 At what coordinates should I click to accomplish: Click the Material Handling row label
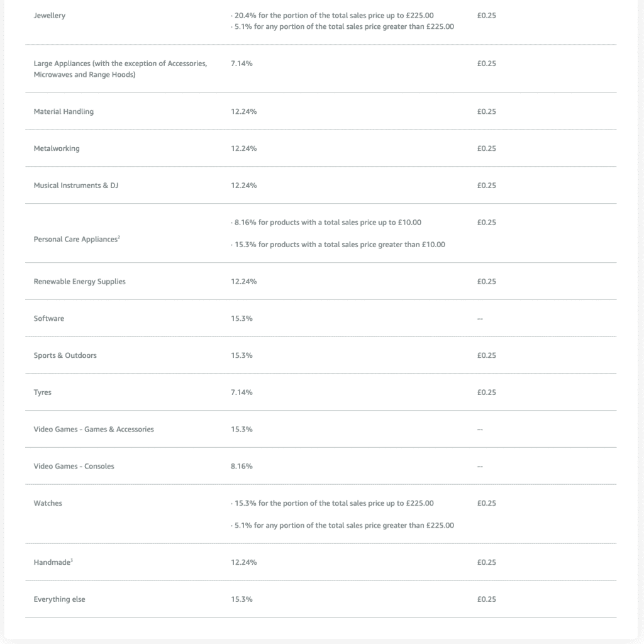(64, 111)
